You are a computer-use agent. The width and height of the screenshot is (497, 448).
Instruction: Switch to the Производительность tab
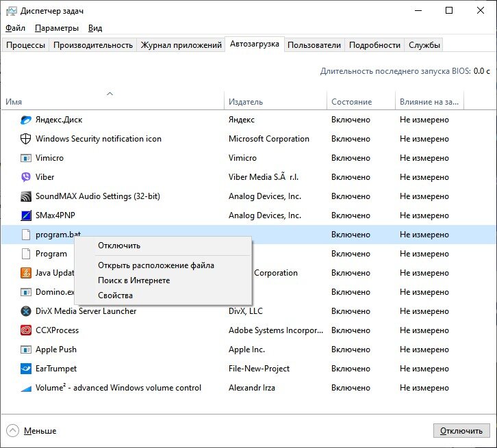(x=93, y=45)
